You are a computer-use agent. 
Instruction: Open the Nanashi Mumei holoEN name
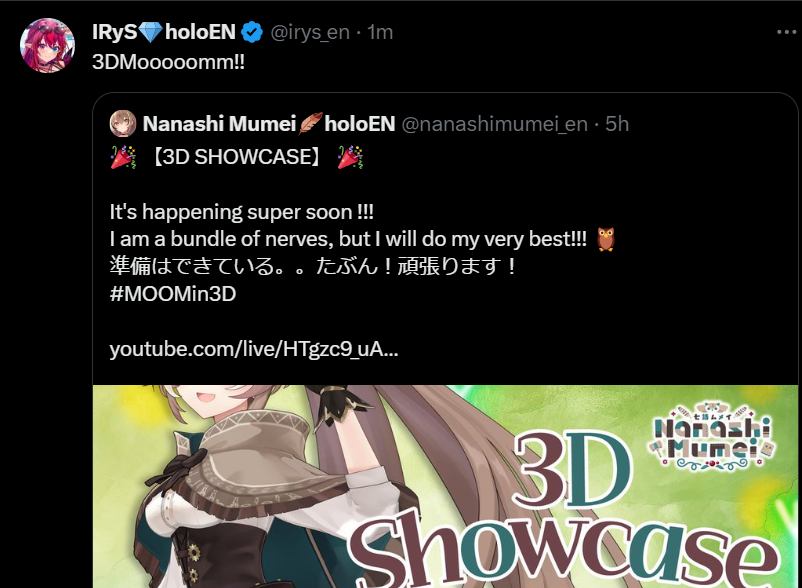(x=269, y=124)
